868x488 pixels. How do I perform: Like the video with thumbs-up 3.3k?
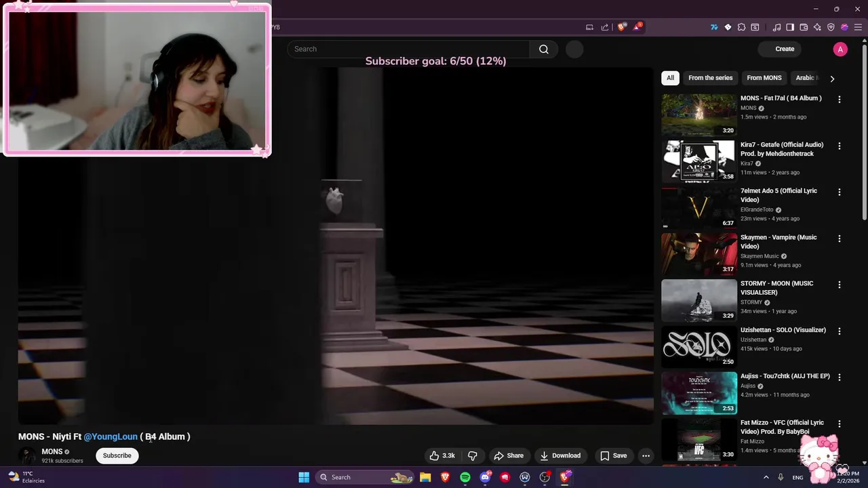coord(442,455)
